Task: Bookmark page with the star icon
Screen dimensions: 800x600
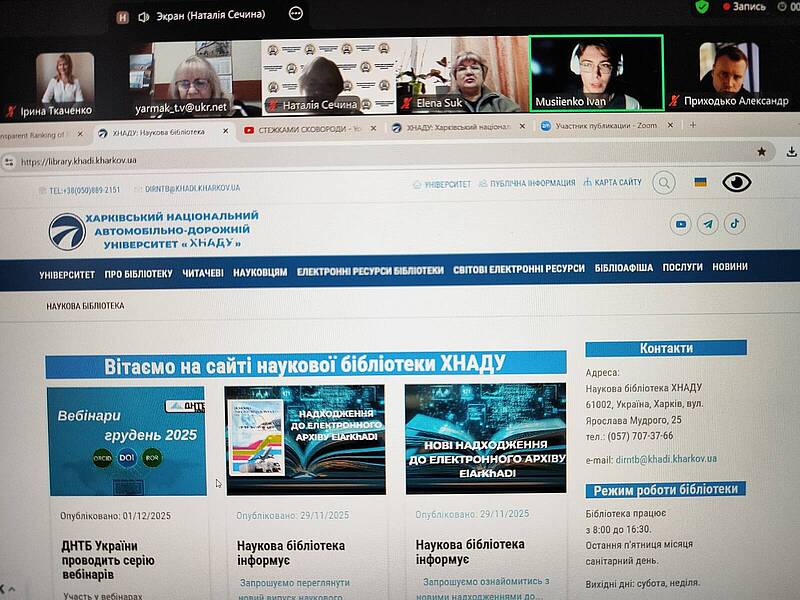Action: pyautogui.click(x=761, y=152)
